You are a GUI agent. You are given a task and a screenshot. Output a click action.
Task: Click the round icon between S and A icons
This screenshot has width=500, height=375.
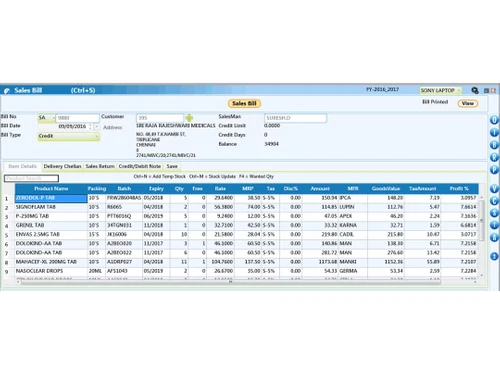tap(494, 225)
